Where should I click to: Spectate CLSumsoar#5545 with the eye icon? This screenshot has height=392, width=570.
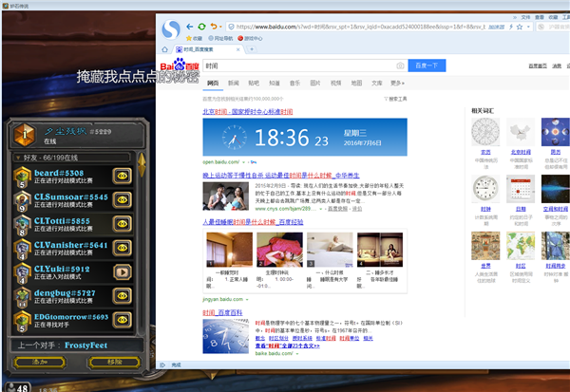click(x=123, y=200)
